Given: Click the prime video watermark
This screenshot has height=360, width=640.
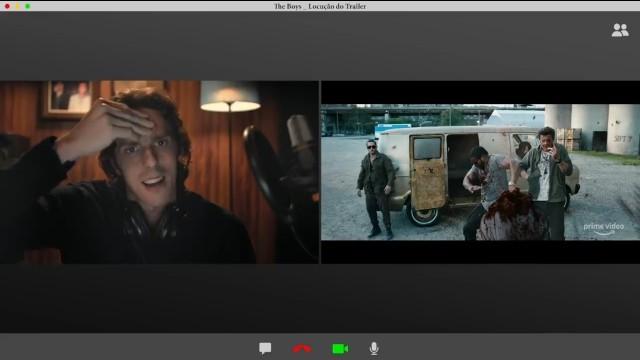Looking at the screenshot, I should (x=604, y=229).
